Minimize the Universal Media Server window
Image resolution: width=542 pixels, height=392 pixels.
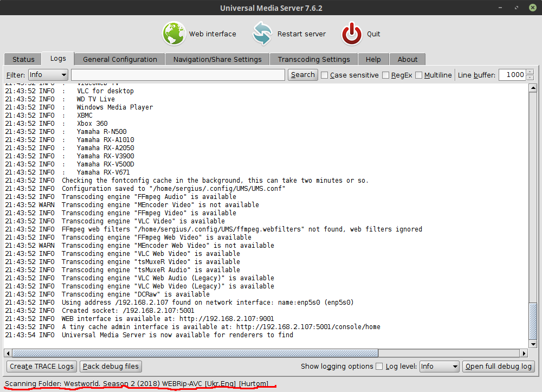point(500,8)
